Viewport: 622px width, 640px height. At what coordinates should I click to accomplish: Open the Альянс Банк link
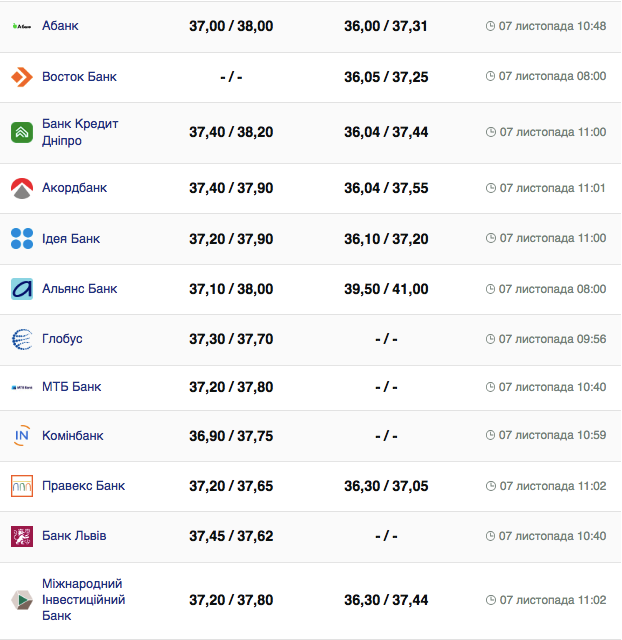click(79, 289)
